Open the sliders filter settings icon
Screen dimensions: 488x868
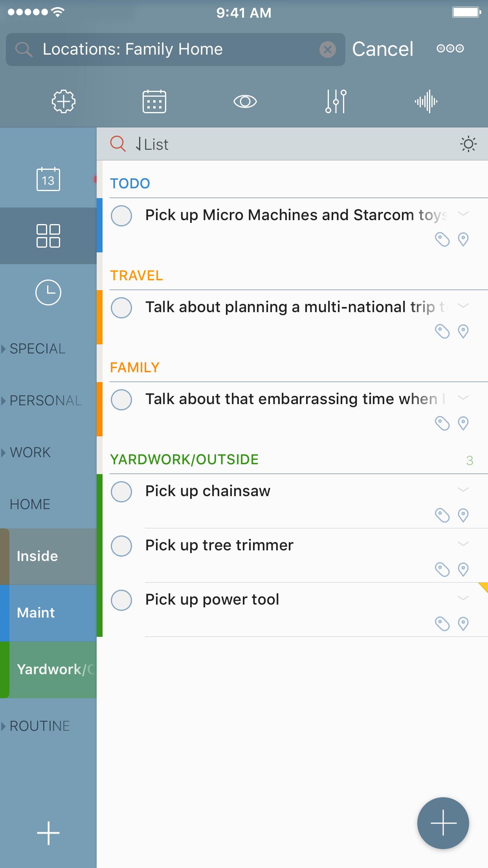[336, 101]
